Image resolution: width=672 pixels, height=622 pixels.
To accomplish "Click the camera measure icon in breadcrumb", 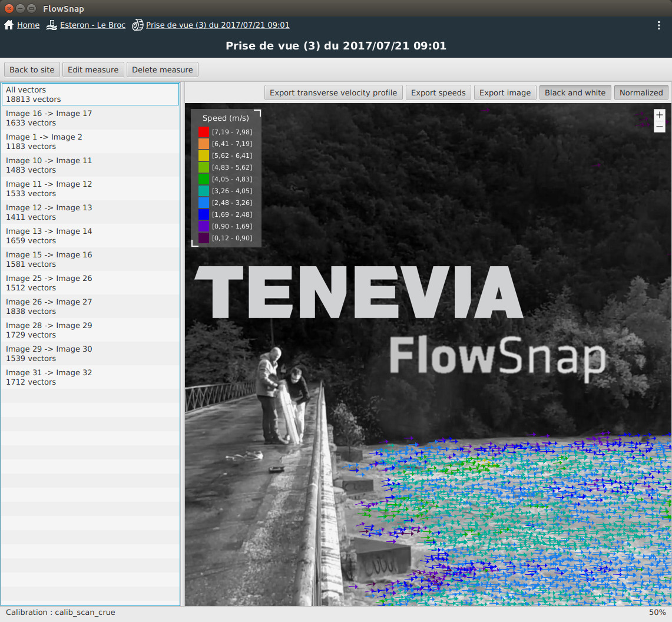I will [138, 25].
